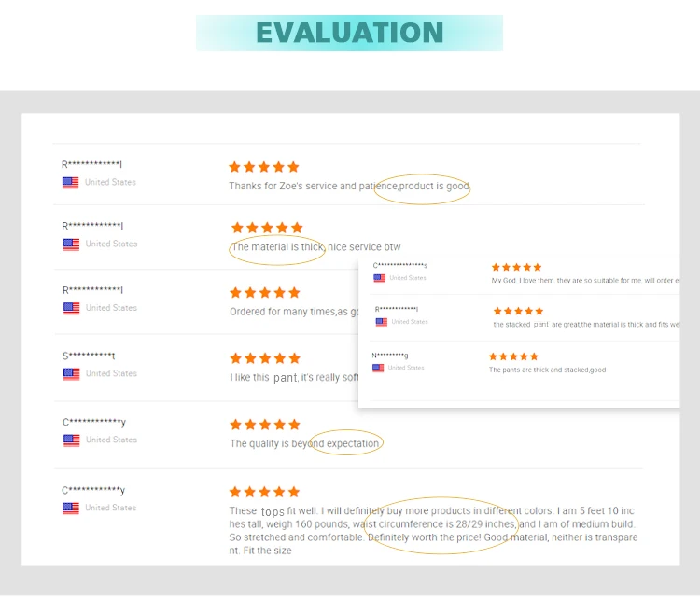
Task: Click the EVALUATION heading banner
Action: click(x=349, y=33)
